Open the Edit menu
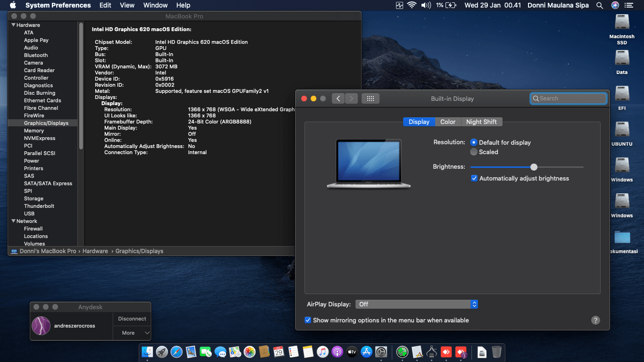The width and height of the screenshot is (644, 362). tap(105, 5)
